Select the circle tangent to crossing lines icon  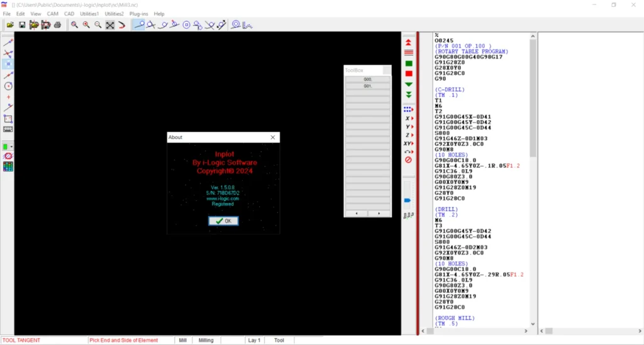pyautogui.click(x=151, y=25)
